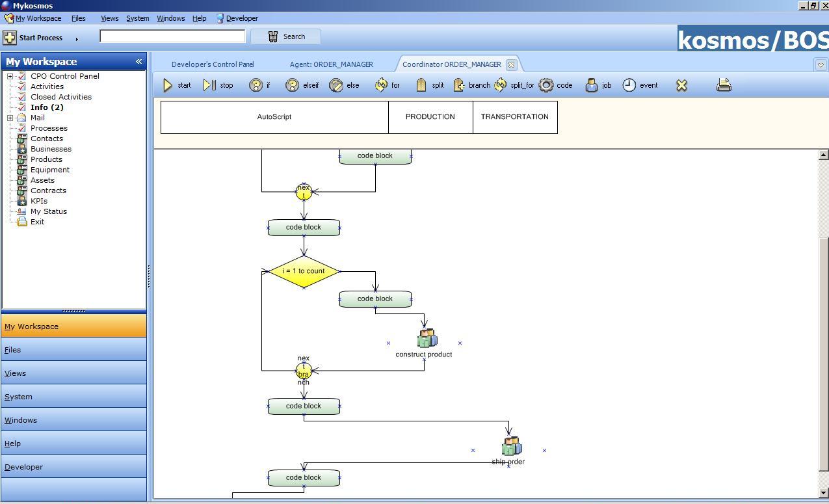Open Products in workspace tree
The height and width of the screenshot is (504, 829).
[x=46, y=159]
